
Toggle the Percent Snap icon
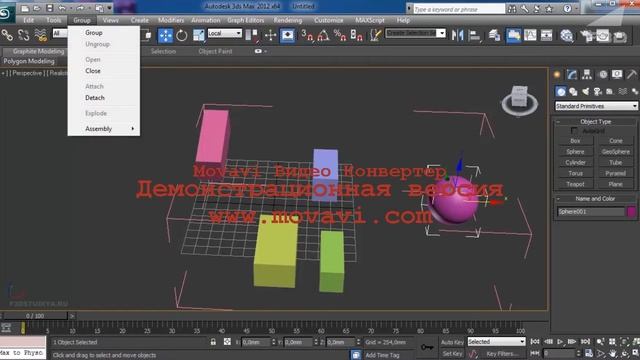tap(340, 36)
